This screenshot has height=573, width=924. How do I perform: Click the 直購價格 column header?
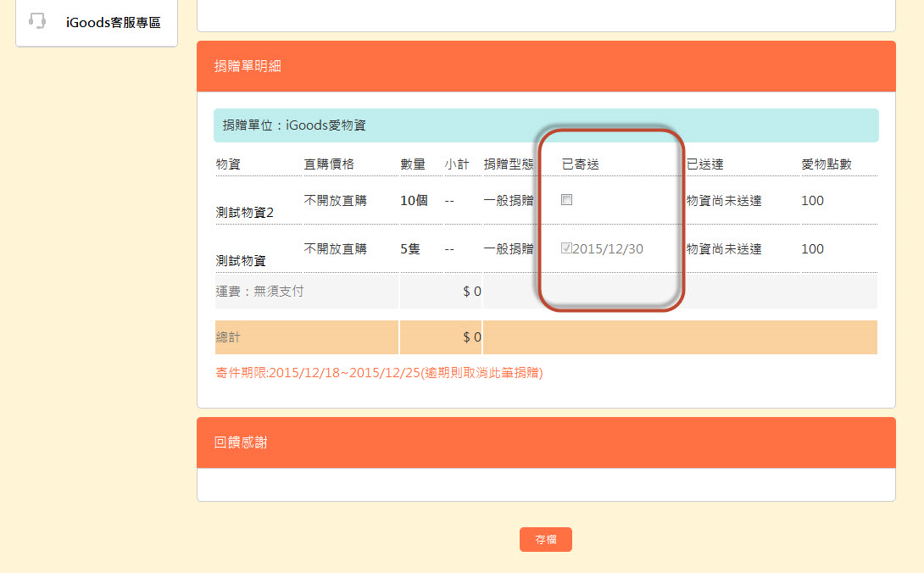pos(329,164)
